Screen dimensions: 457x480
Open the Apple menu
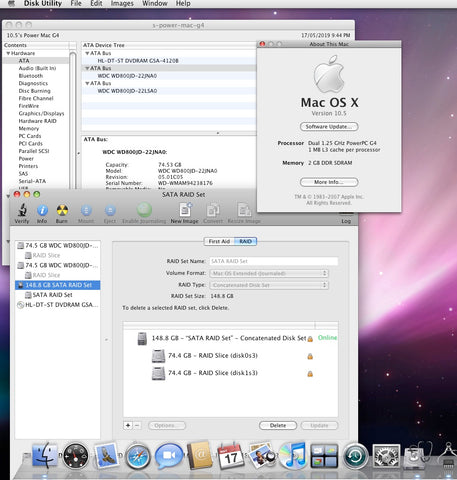click(11, 3)
